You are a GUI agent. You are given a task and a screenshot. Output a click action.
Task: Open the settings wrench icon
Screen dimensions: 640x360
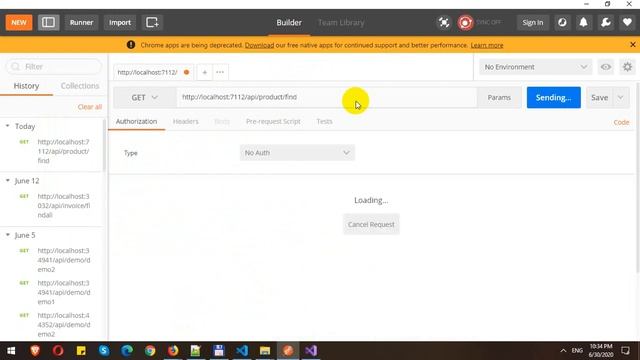pyautogui.click(x=606, y=22)
